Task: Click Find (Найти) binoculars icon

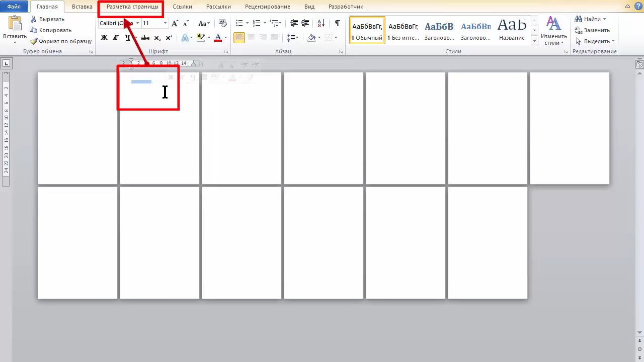Action: pyautogui.click(x=579, y=19)
